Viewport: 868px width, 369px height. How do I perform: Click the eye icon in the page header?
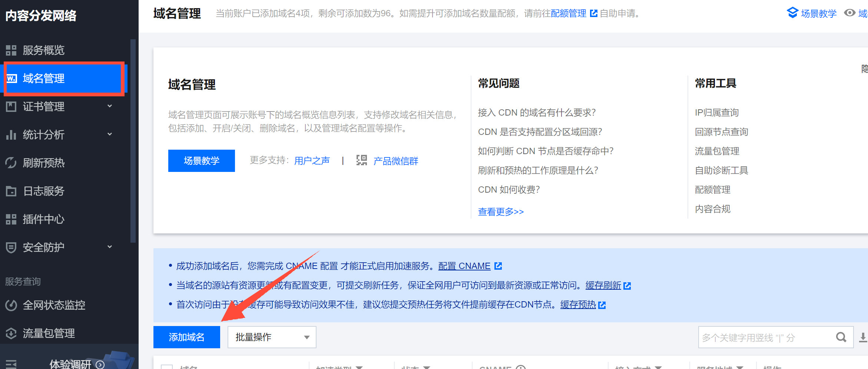850,13
